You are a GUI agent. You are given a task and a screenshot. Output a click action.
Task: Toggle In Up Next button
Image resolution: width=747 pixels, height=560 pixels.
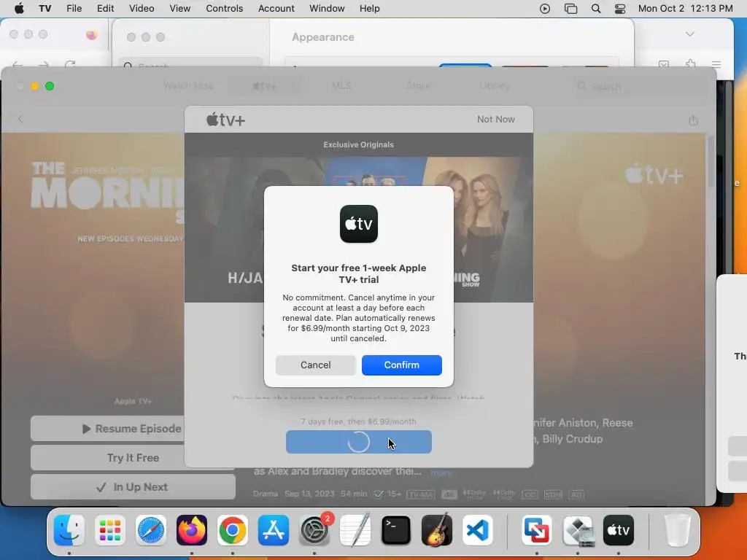133,486
